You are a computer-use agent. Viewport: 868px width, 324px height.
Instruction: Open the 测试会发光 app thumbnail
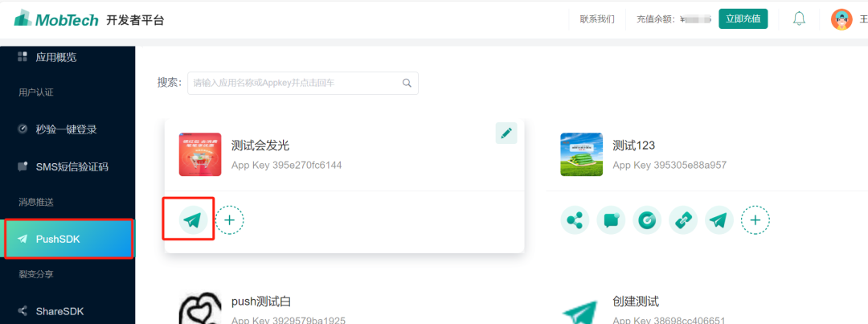click(200, 154)
